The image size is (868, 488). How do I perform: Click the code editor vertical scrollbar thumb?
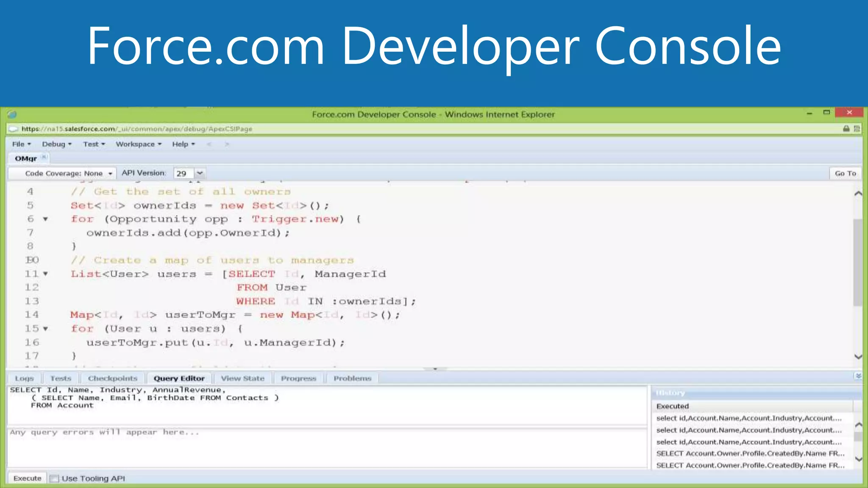coord(858,262)
